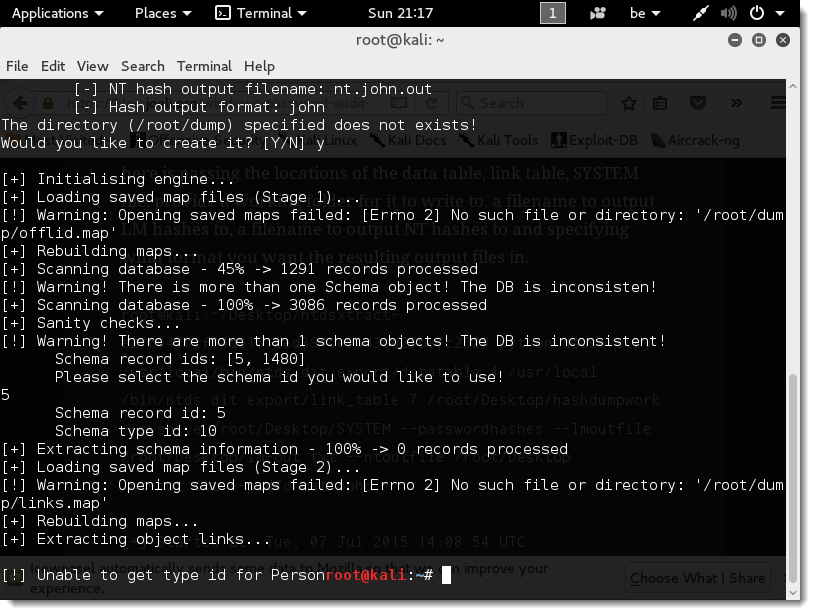Image resolution: width=815 pixels, height=615 pixels.
Task: Open the search engine dropdown in Firefox search bar
Action: coord(467,103)
